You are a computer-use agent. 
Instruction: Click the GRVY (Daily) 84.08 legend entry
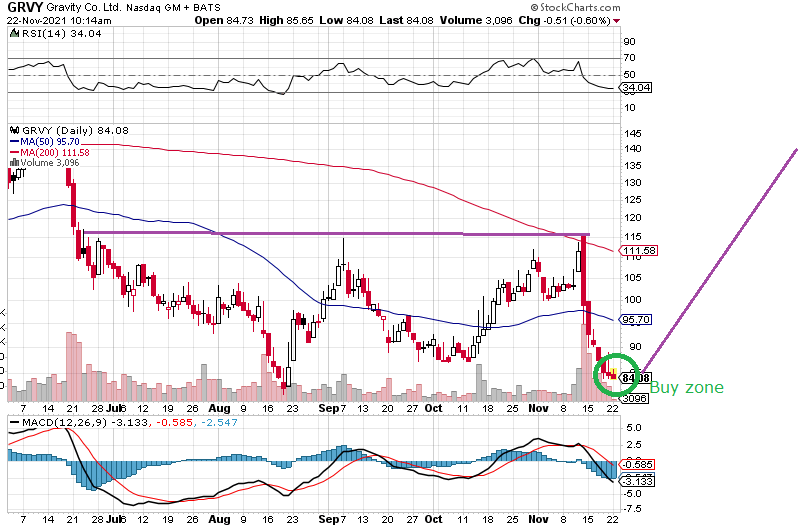pos(75,130)
